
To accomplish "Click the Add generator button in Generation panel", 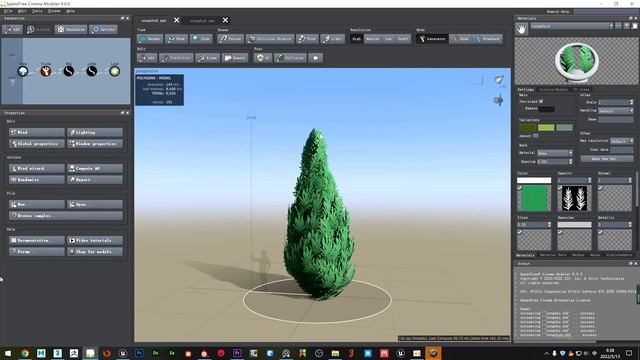I will click(x=12, y=29).
